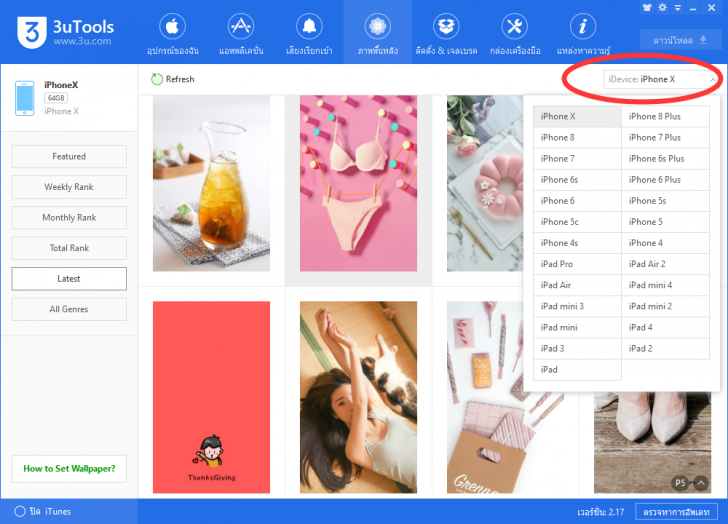Open the My Device apple icon

tap(172, 26)
